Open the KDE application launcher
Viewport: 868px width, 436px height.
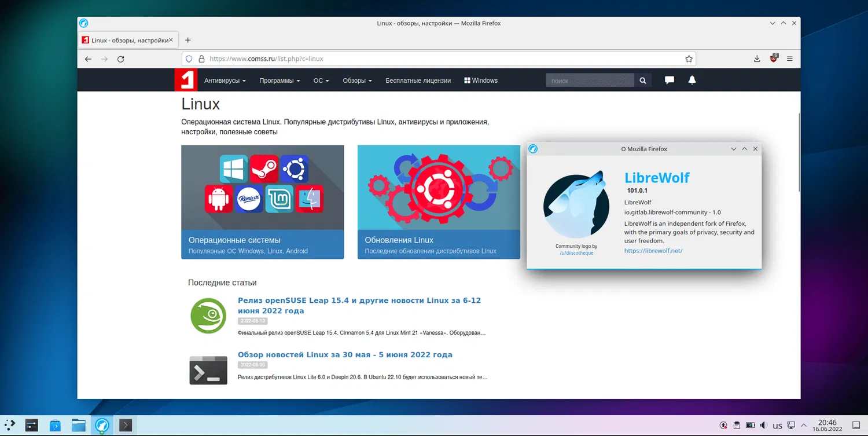coord(10,426)
